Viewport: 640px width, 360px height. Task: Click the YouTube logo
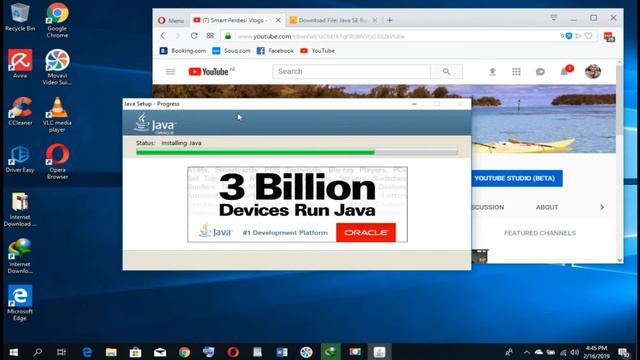point(209,72)
